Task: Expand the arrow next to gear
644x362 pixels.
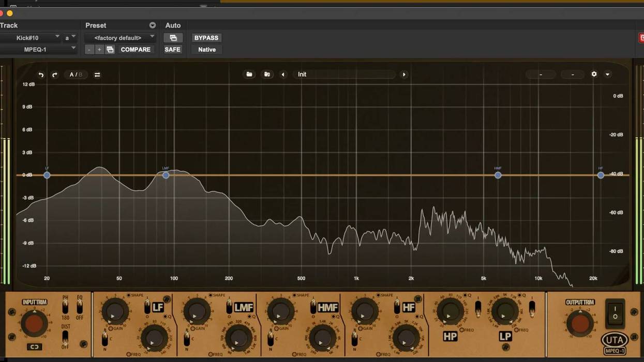Action: pos(608,74)
